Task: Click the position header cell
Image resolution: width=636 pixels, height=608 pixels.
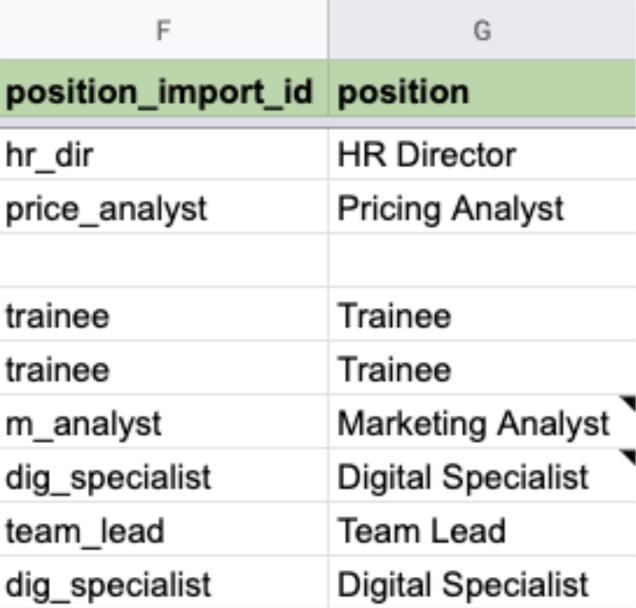Action: pyautogui.click(x=482, y=89)
